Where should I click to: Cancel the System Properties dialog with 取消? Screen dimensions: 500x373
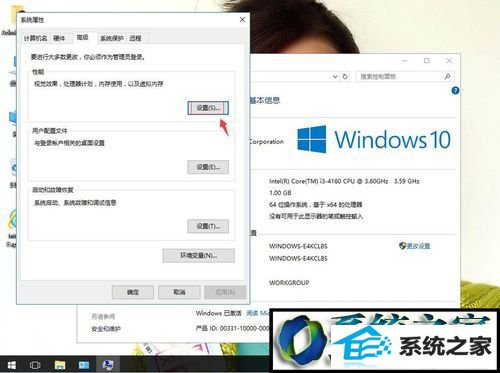179,292
